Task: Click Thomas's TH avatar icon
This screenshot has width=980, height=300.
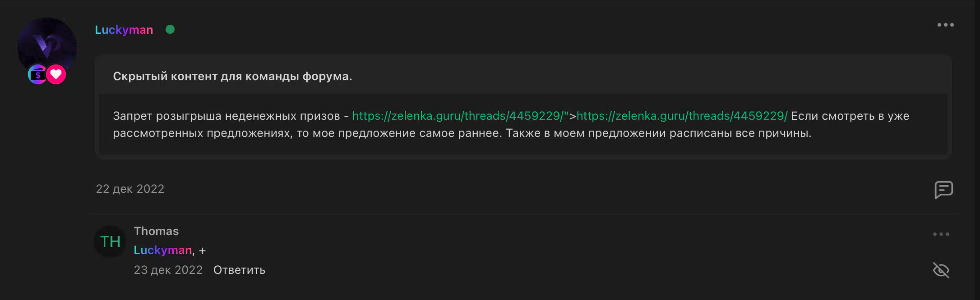Action: 110,241
